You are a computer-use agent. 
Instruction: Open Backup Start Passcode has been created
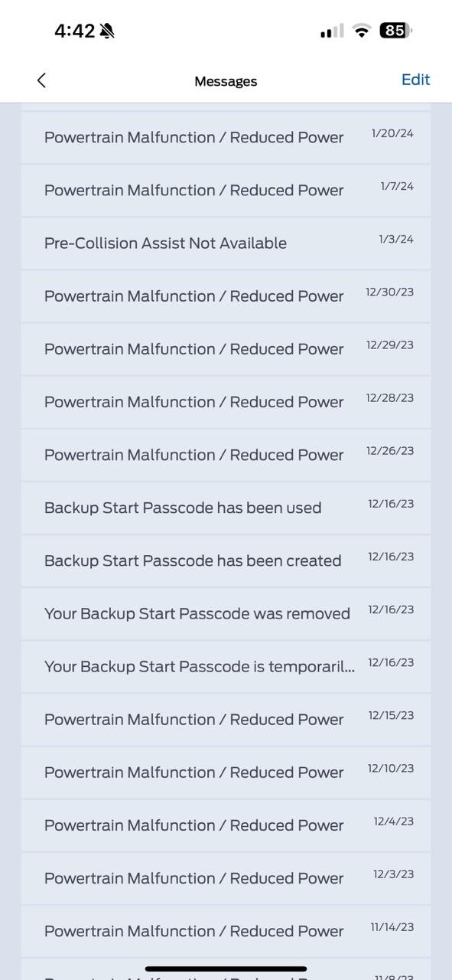[x=226, y=560]
